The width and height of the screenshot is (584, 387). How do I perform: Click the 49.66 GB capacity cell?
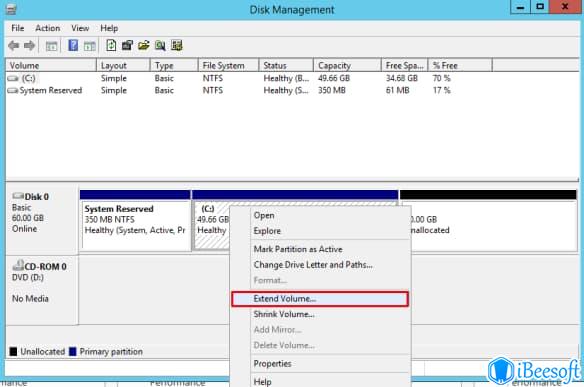pos(334,78)
